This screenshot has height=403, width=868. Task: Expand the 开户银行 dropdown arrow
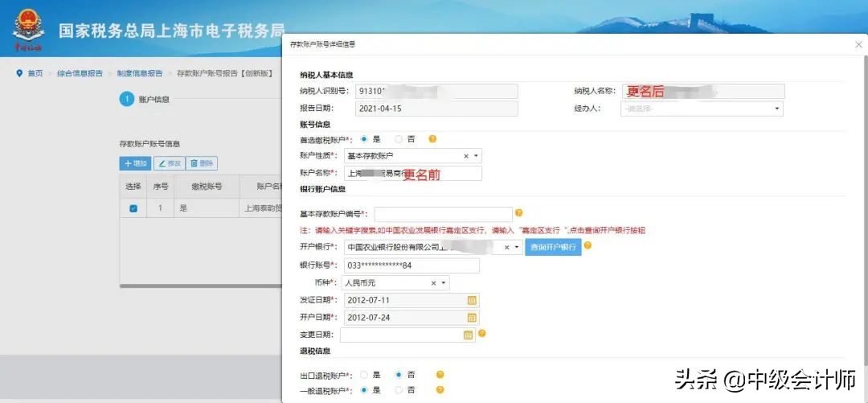[x=516, y=247]
